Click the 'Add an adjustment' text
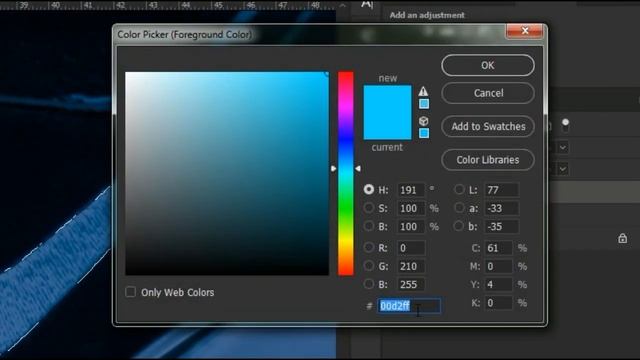640x360 pixels. point(427,15)
